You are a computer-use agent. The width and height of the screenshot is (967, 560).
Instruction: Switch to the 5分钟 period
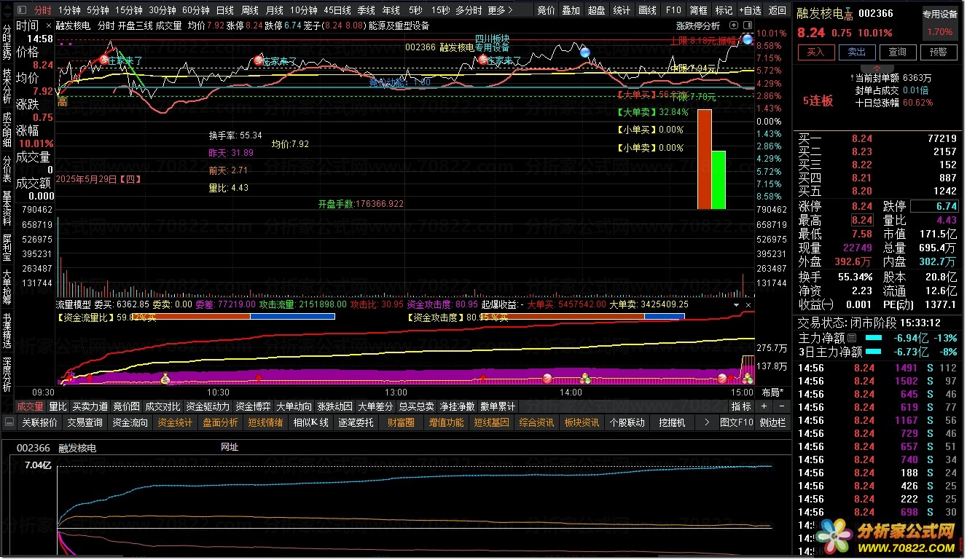click(98, 10)
